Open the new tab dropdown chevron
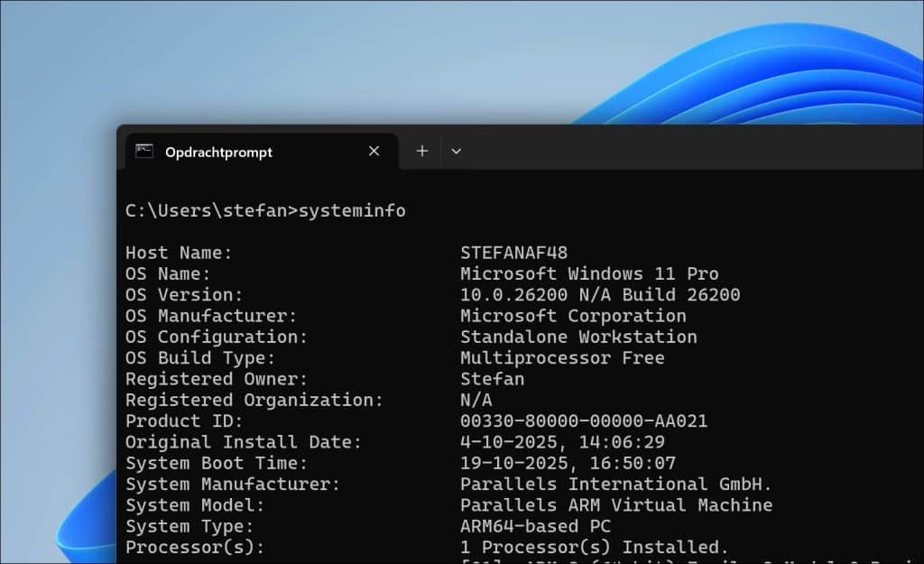The image size is (924, 564). tap(456, 152)
